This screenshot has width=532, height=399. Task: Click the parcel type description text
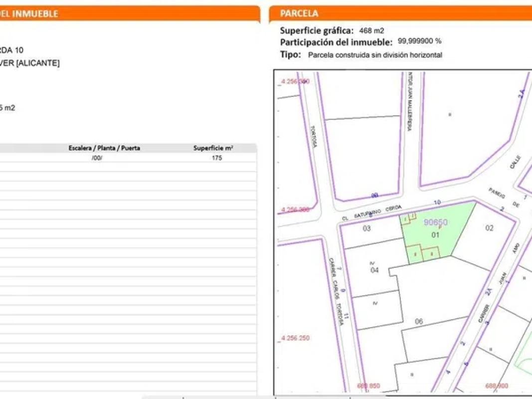(x=375, y=55)
